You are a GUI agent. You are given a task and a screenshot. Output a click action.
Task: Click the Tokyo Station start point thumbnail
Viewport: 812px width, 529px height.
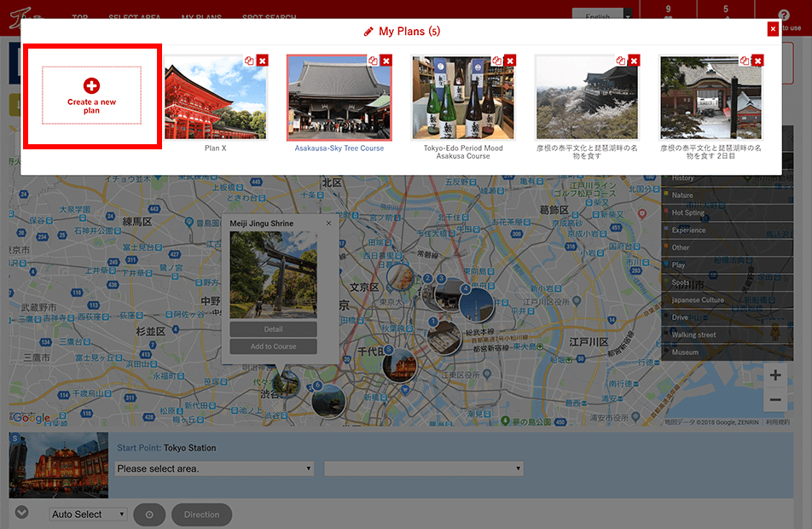(x=59, y=465)
